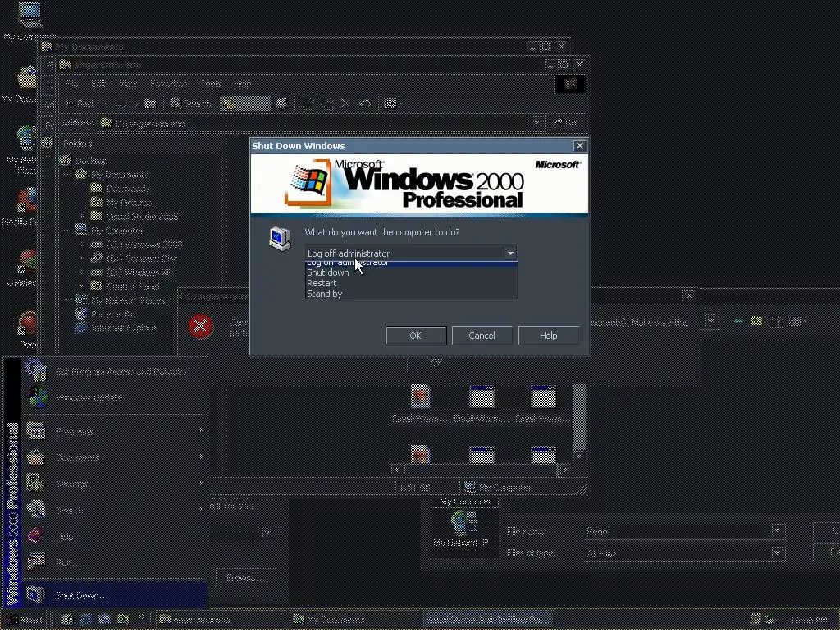Open Favorites menu in angersmoreno window

(168, 84)
